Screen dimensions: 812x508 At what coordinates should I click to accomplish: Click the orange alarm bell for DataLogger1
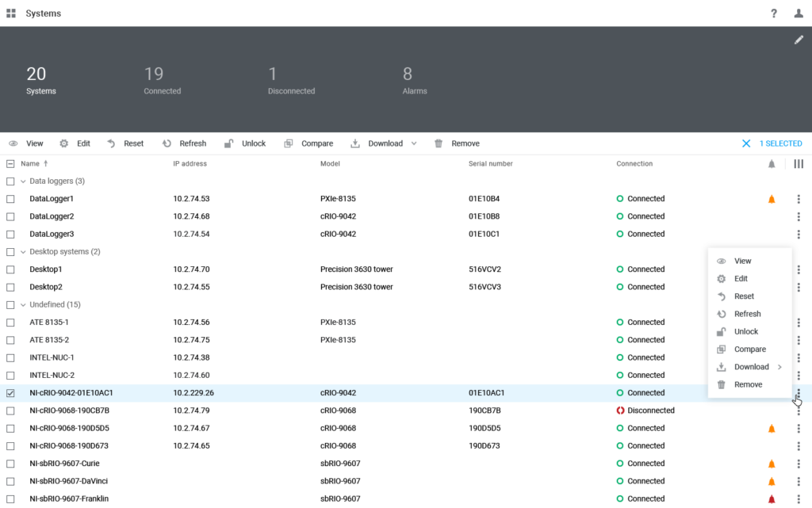tap(772, 199)
